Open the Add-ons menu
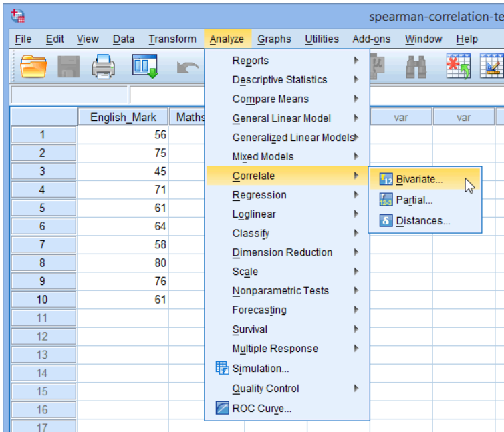 372,39
